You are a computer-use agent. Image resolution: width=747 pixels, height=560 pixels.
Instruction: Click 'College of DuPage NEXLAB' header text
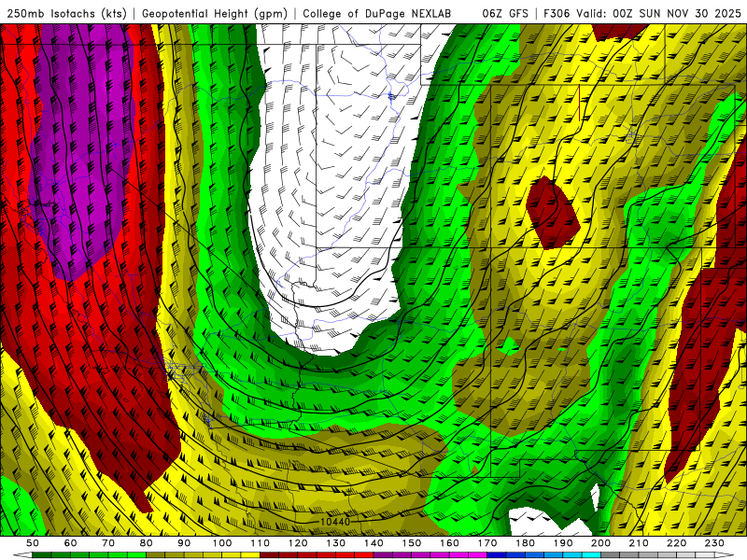pyautogui.click(x=376, y=14)
